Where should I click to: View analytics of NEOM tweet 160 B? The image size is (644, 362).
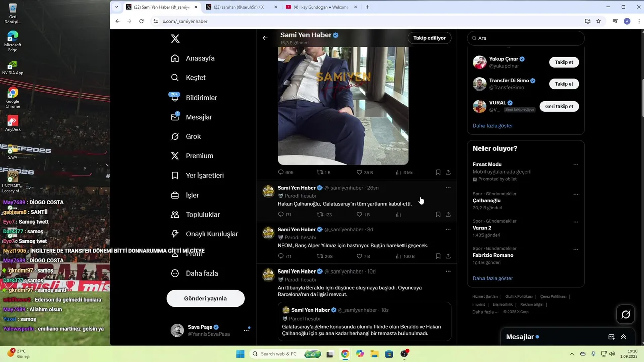coord(405,256)
